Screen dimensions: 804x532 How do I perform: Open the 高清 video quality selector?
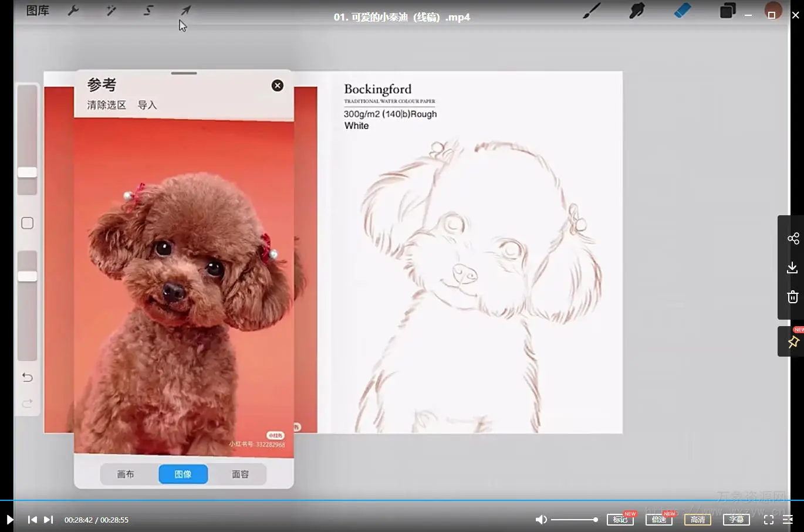(x=697, y=520)
